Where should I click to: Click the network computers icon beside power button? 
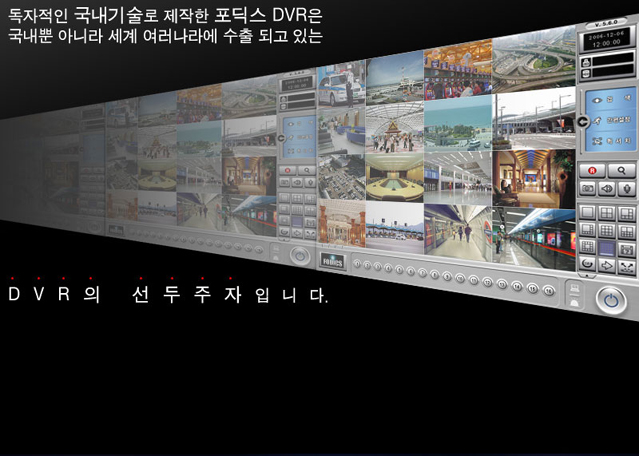pos(575,288)
